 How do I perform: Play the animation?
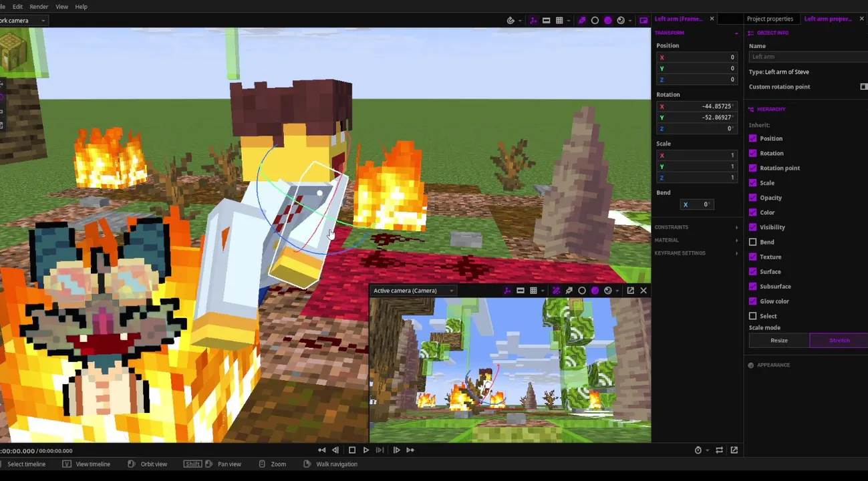366,450
